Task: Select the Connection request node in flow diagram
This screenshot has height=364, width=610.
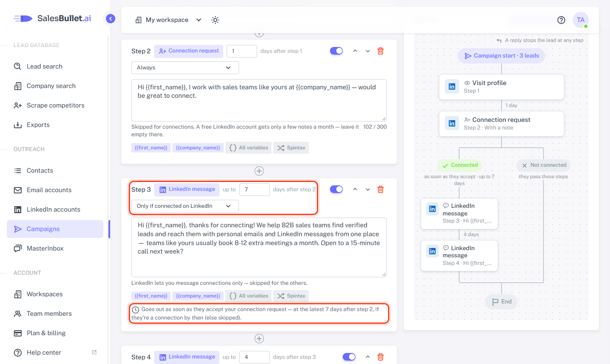Action: pos(502,124)
